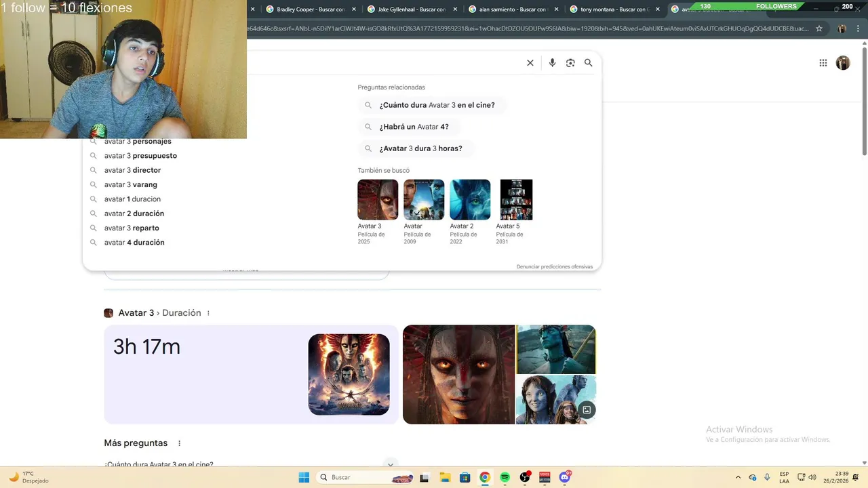
Task: Open the large red Na'vi face image
Action: [458, 374]
